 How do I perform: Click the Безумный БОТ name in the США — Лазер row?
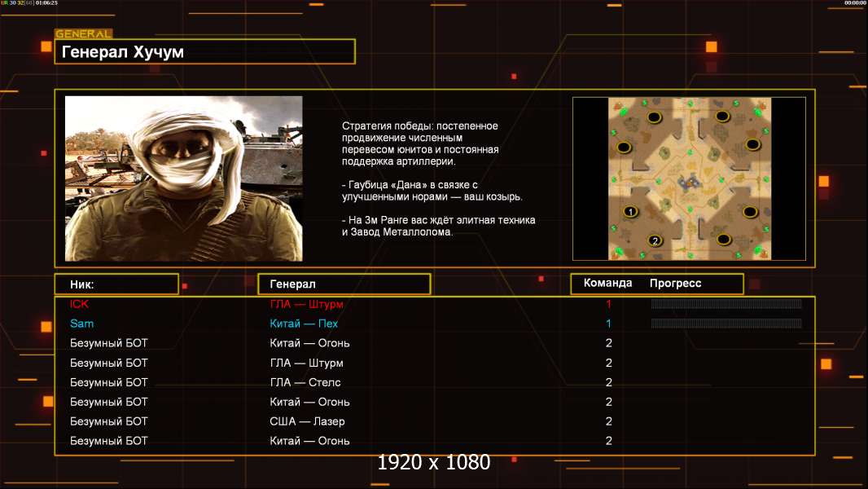pyautogui.click(x=109, y=421)
